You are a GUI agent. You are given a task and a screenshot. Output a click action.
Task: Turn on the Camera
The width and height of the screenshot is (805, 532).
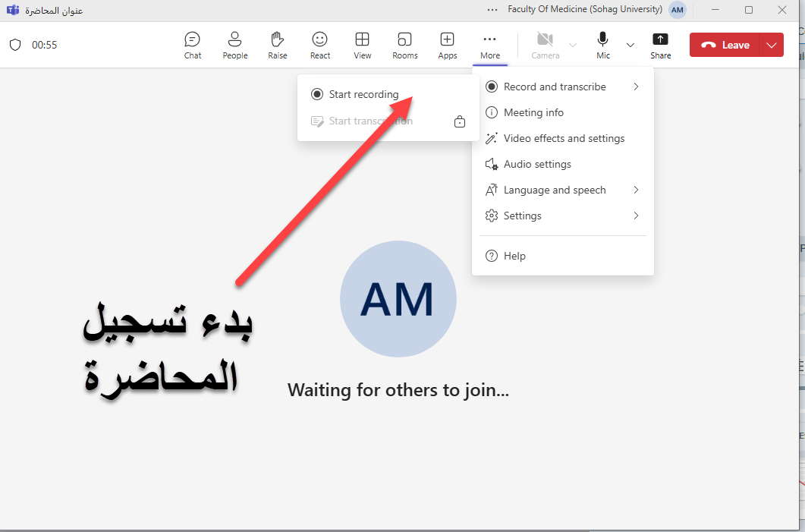[x=545, y=45]
